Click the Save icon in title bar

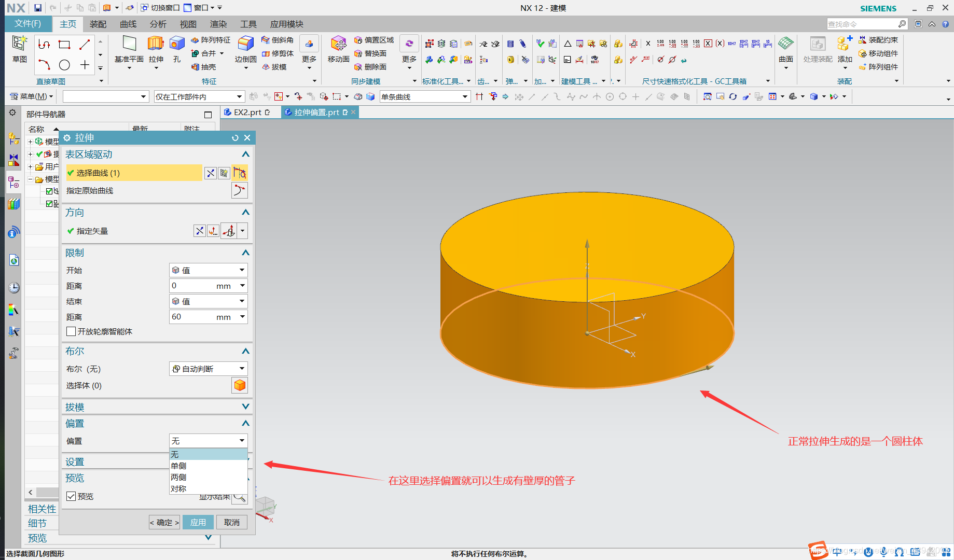pyautogui.click(x=38, y=8)
